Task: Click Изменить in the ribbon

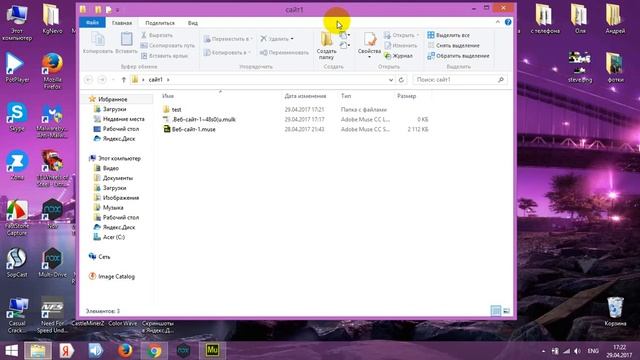Action: [x=400, y=46]
